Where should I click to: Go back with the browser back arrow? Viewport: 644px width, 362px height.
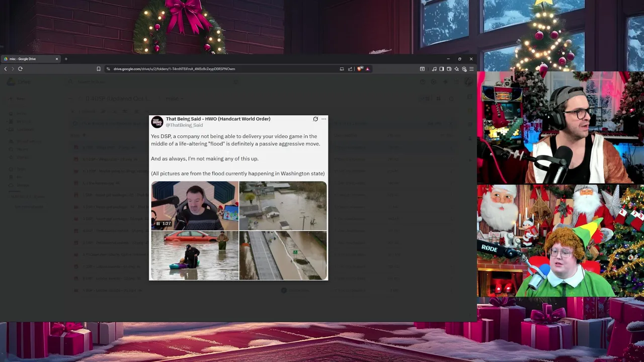tap(6, 69)
